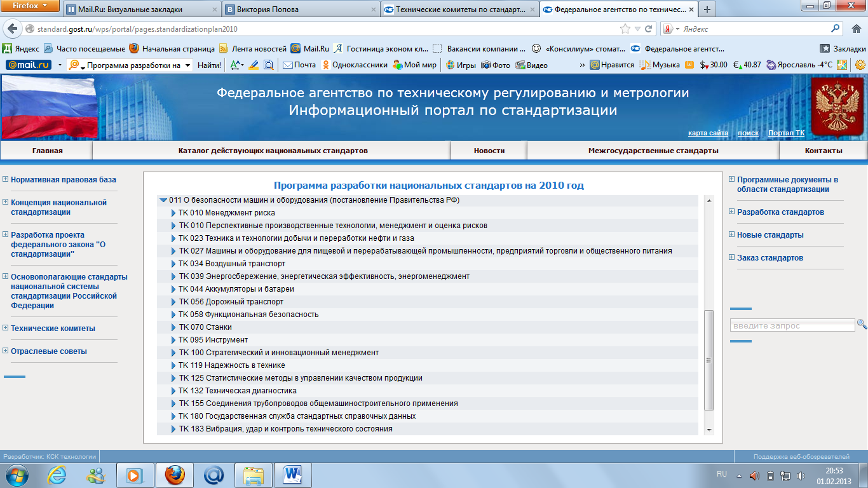The width and height of the screenshot is (868, 488).
Task: Follow the карта сайта link
Action: 708,133
